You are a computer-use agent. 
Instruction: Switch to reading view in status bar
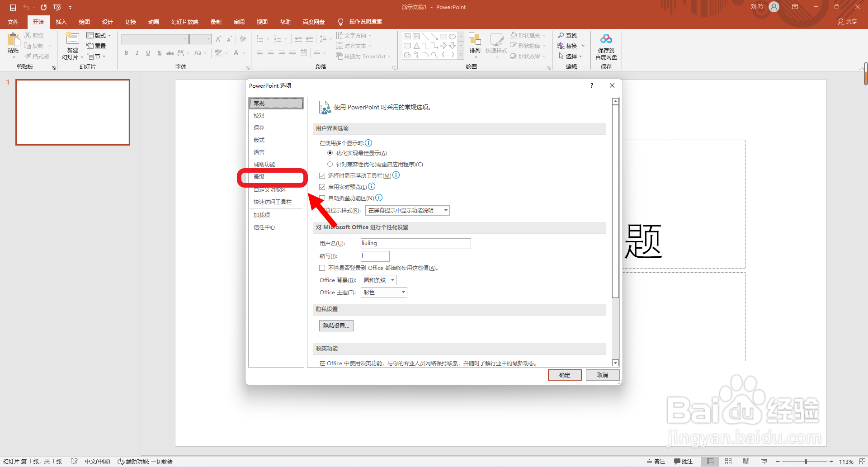tap(746, 462)
